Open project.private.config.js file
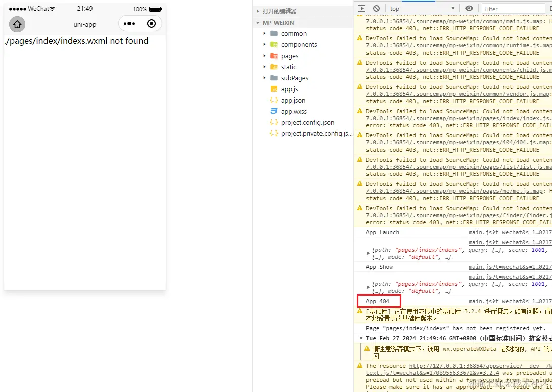Image resolution: width=552 pixels, height=392 pixels. click(316, 134)
